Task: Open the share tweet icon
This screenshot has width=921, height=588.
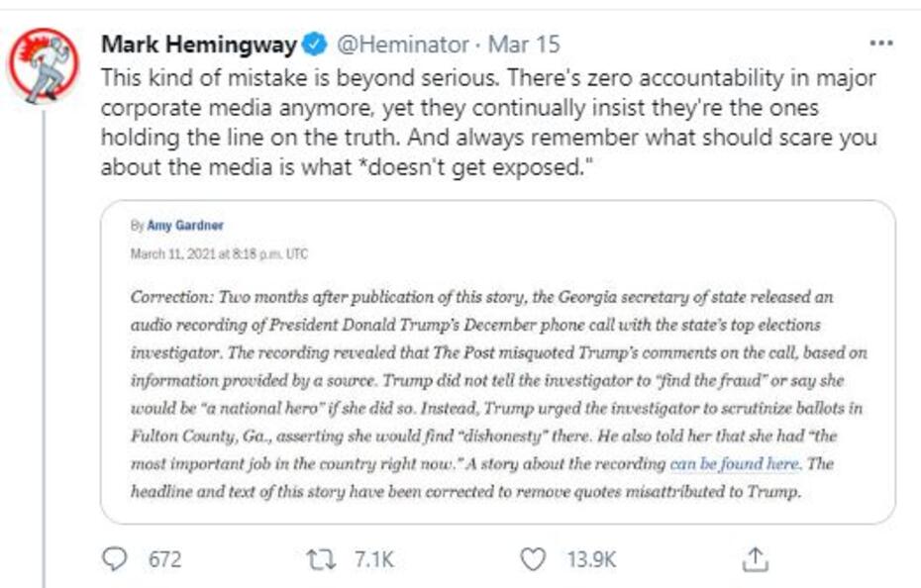Action: point(755,560)
